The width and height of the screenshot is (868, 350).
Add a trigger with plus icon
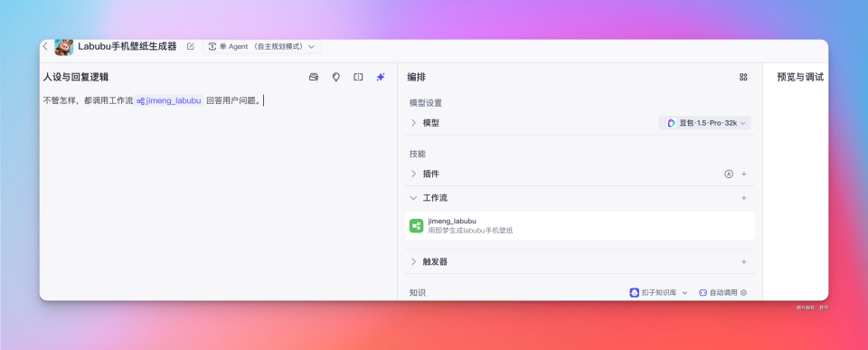pos(744,262)
